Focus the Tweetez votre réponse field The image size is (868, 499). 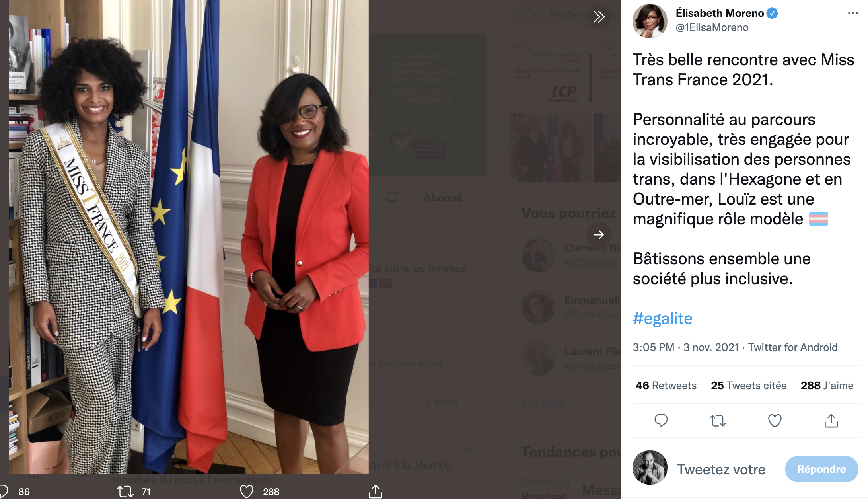point(721,469)
